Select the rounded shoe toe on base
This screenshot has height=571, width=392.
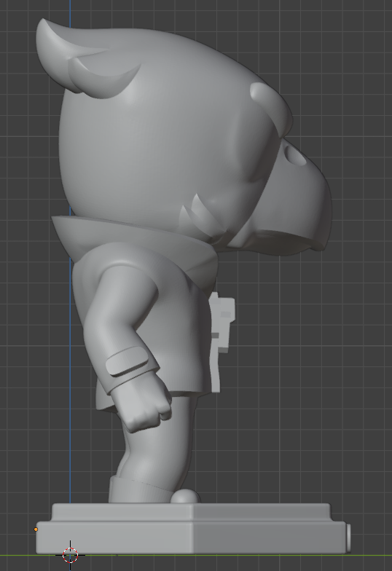pyautogui.click(x=185, y=497)
